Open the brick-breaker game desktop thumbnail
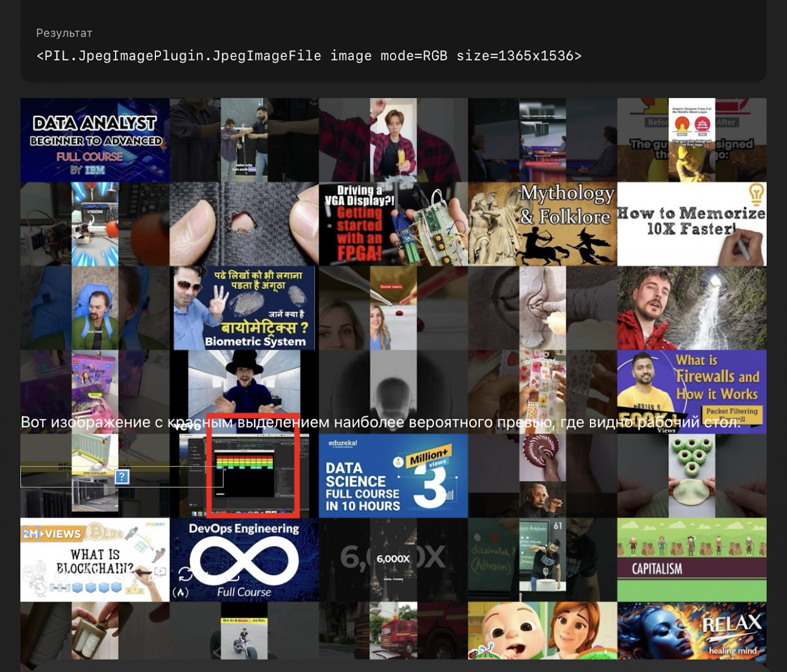Screen dimensions: 787x672 tap(244, 476)
